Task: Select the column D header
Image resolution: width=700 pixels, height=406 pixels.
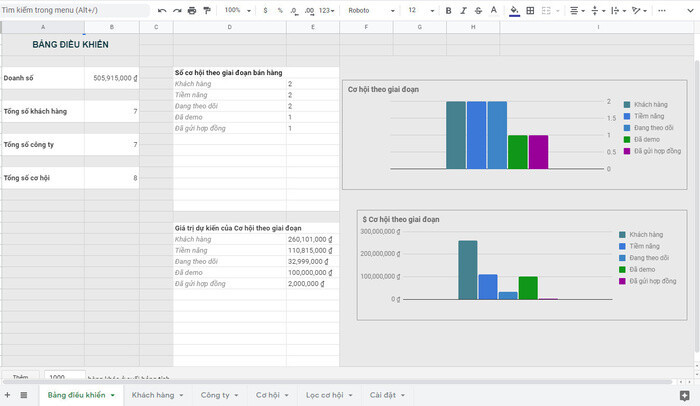Action: click(x=229, y=27)
